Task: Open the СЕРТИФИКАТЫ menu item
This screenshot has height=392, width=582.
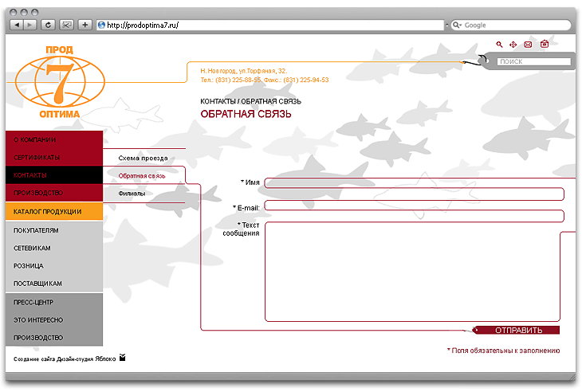Action: coord(54,158)
